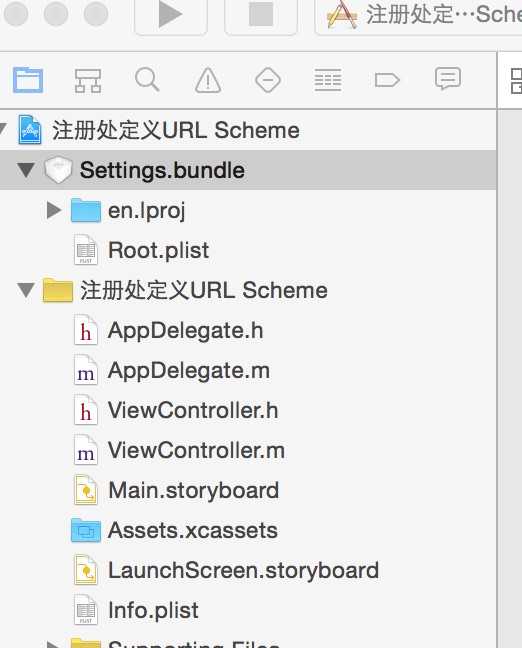Open the Breakpoint navigator tag icon
Screen dimensions: 522x648
point(387,80)
